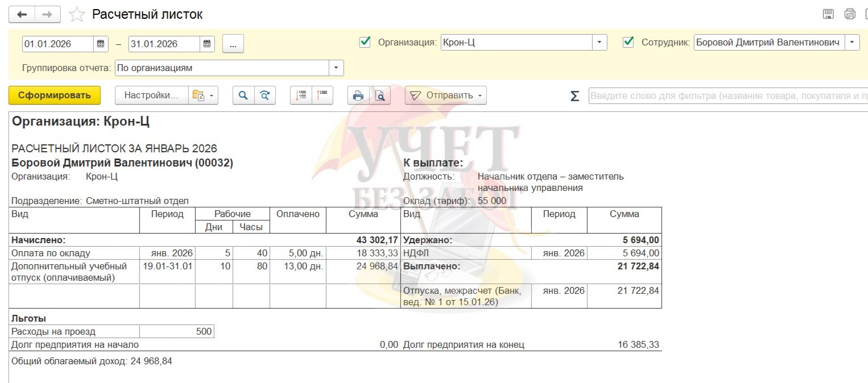Open print preview icon
This screenshot has width=868, height=383.
click(x=380, y=95)
